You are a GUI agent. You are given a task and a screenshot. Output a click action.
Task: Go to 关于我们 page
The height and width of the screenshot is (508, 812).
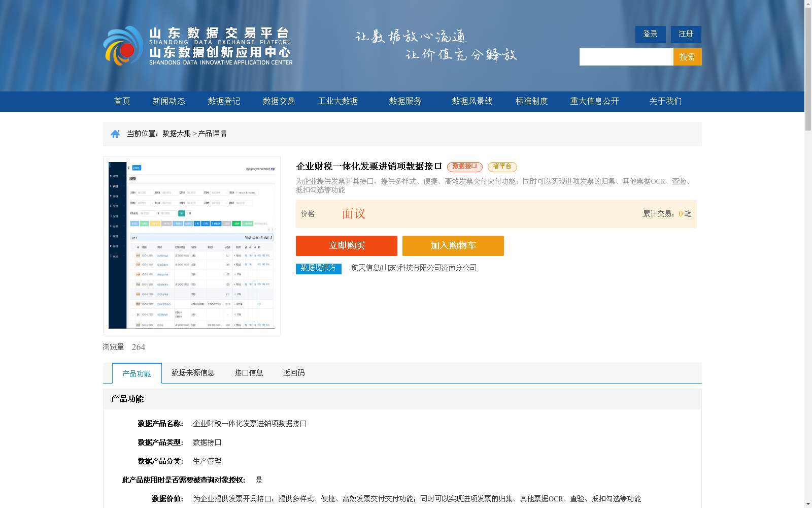click(665, 101)
